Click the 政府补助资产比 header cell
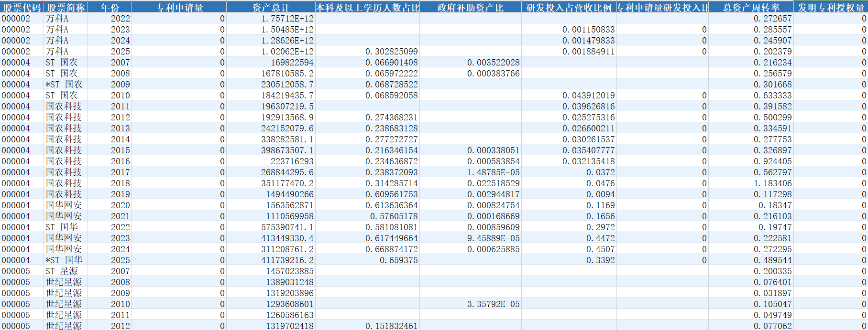 tap(471, 7)
